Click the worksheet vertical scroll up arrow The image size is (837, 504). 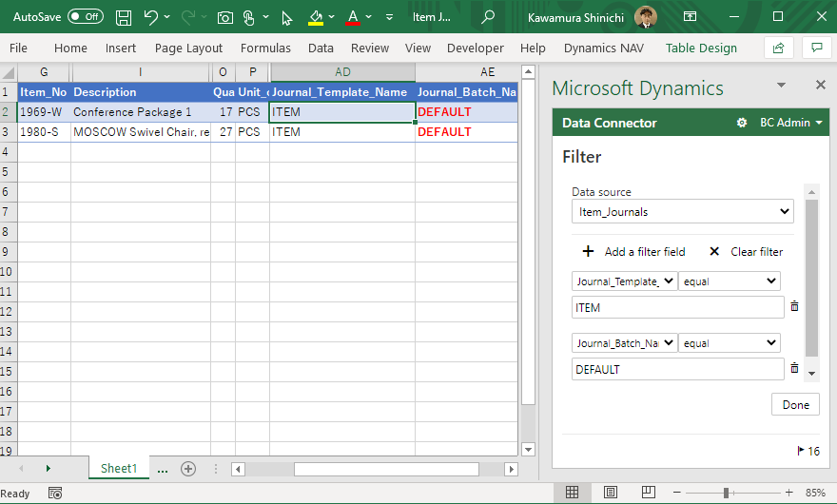(x=529, y=71)
